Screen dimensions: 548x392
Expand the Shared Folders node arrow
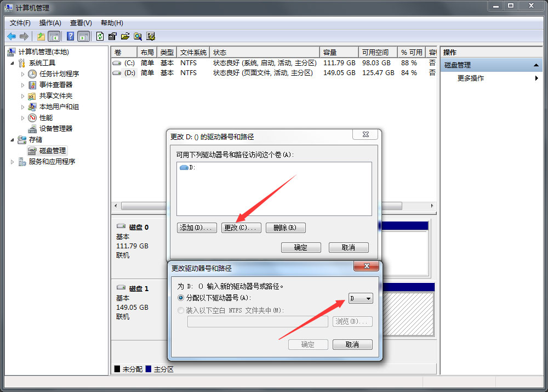point(22,96)
